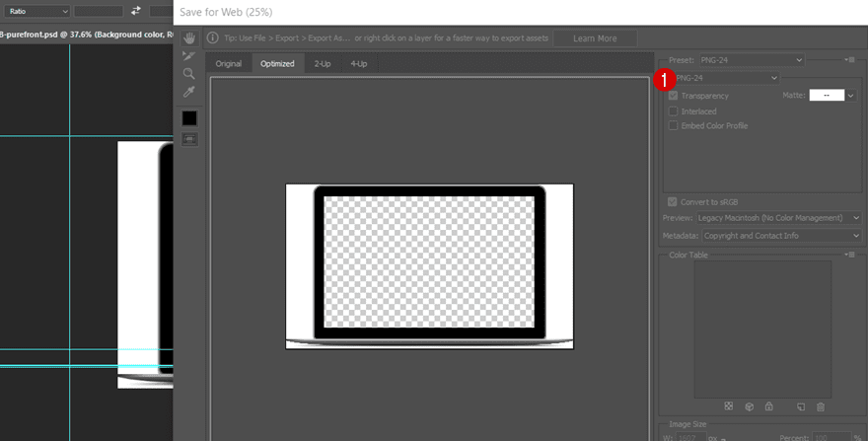The height and width of the screenshot is (441, 868).
Task: Enable Embed Color Profile checkbox
Action: (x=673, y=125)
